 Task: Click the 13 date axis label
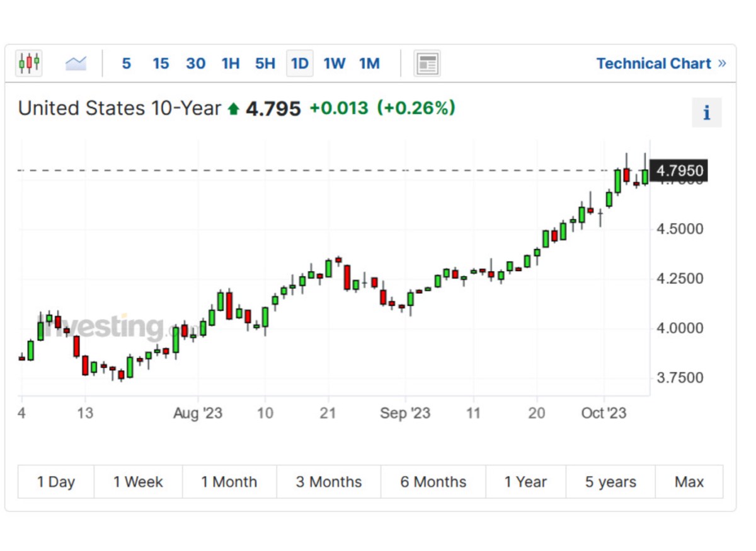85,414
